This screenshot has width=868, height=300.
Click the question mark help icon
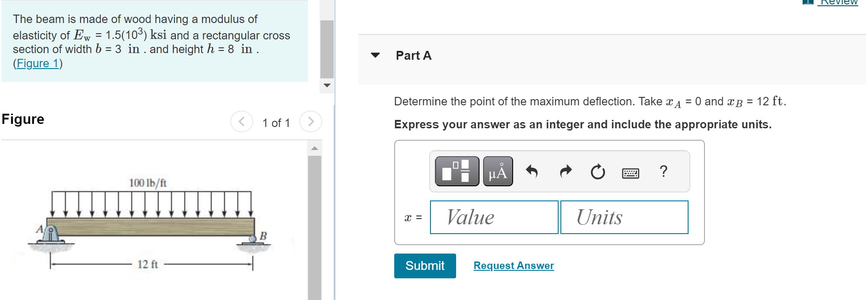pos(663,172)
